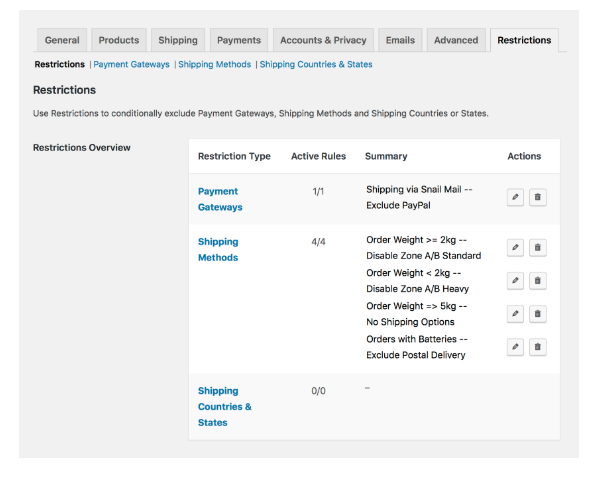Open Payment Gateways sub-navigation link
This screenshot has width=596, height=478.
[x=132, y=64]
